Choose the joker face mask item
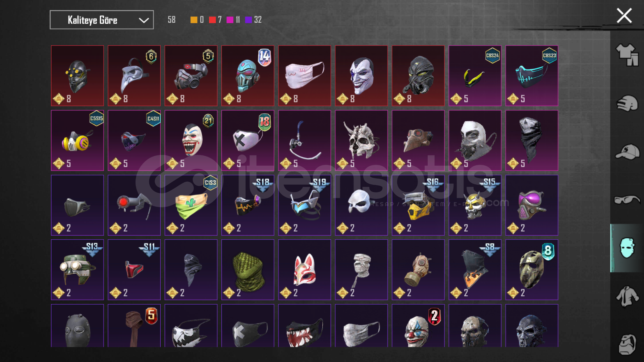 point(361,76)
